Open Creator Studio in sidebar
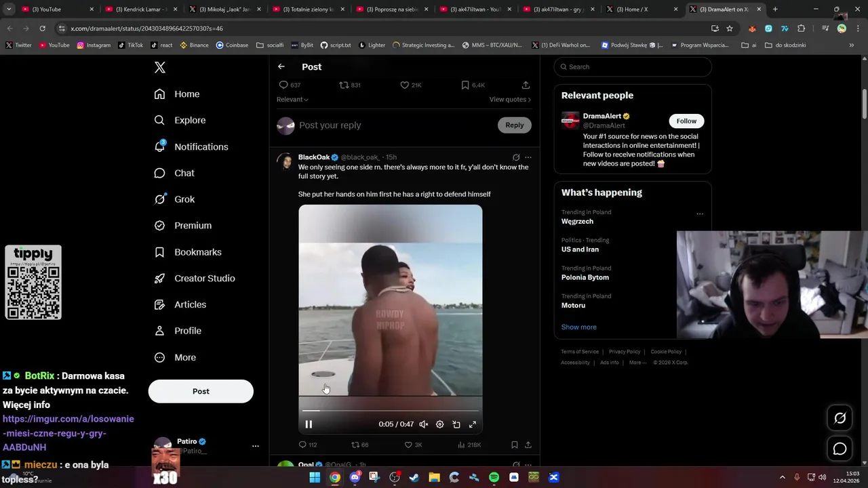868x488 pixels. tap(195, 278)
